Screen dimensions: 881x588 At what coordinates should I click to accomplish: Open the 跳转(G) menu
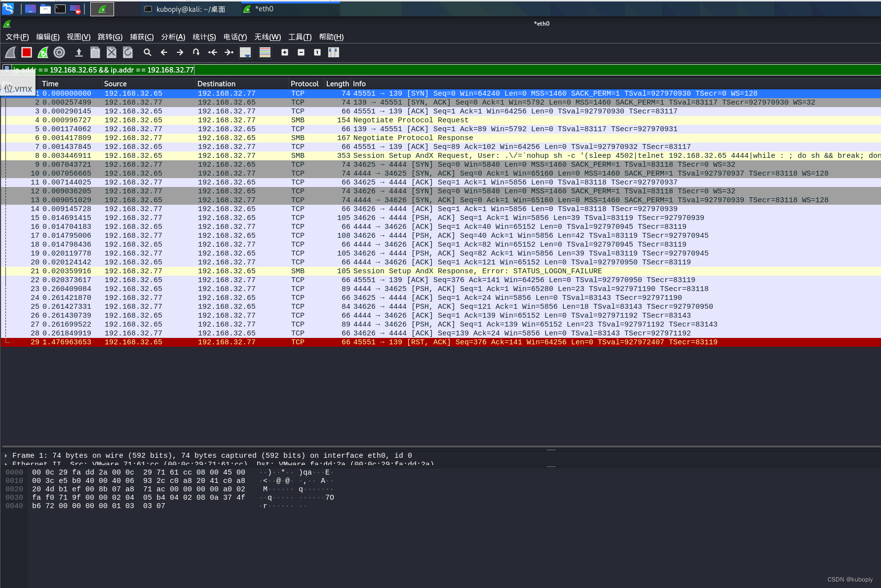pyautogui.click(x=110, y=37)
